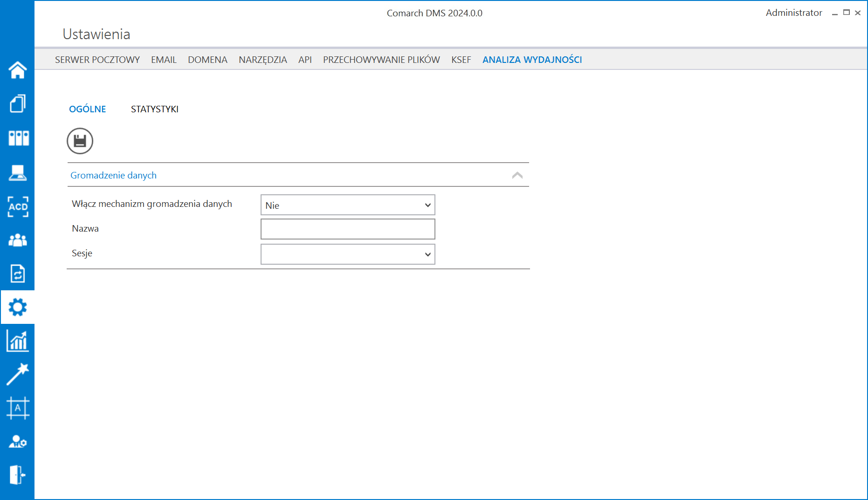Click the Sesje label

(x=82, y=253)
